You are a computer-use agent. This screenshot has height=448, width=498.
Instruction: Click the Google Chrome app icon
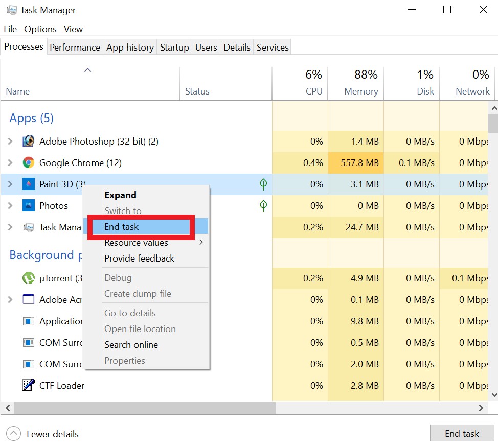pos(28,163)
